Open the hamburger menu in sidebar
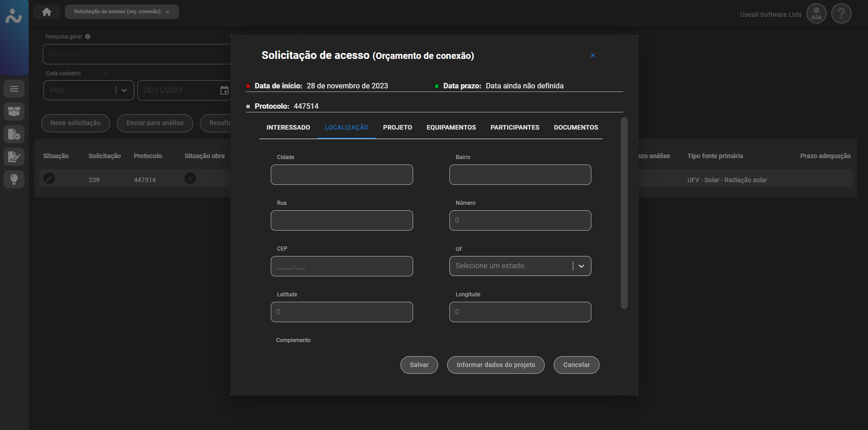 [14, 89]
